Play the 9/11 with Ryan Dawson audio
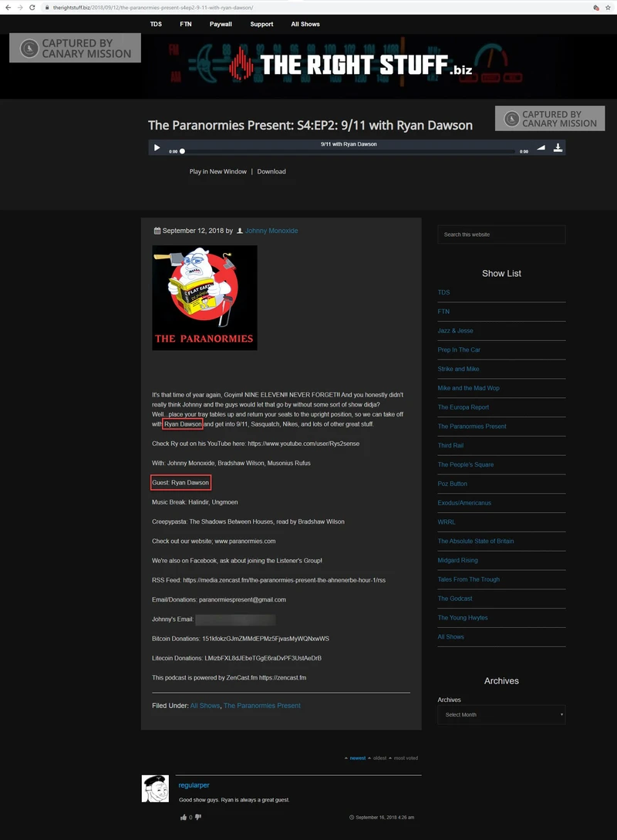The image size is (617, 840). pos(157,147)
